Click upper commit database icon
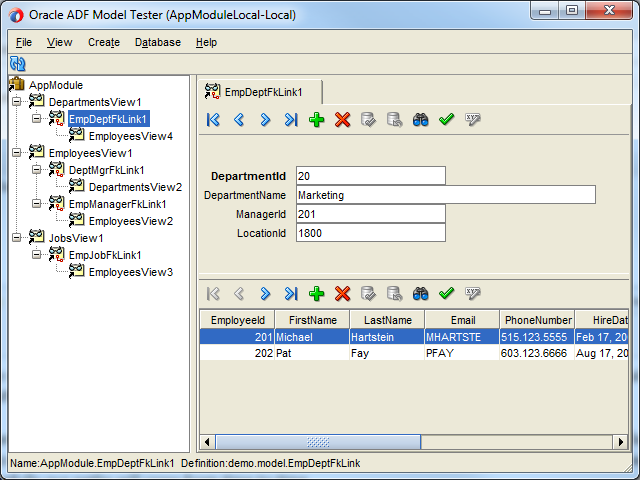640x480 pixels. pos(368,120)
